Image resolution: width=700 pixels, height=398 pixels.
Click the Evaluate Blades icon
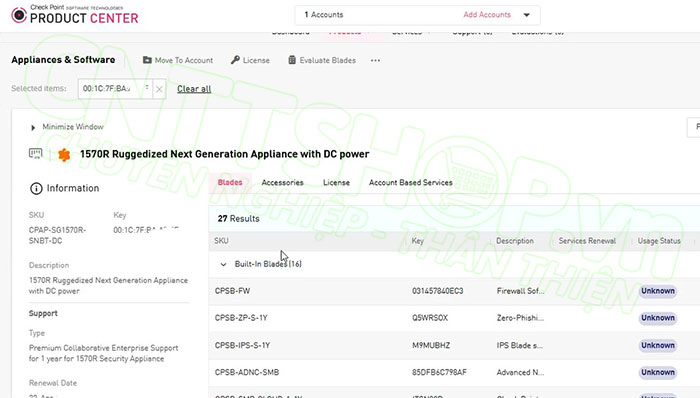click(x=292, y=60)
